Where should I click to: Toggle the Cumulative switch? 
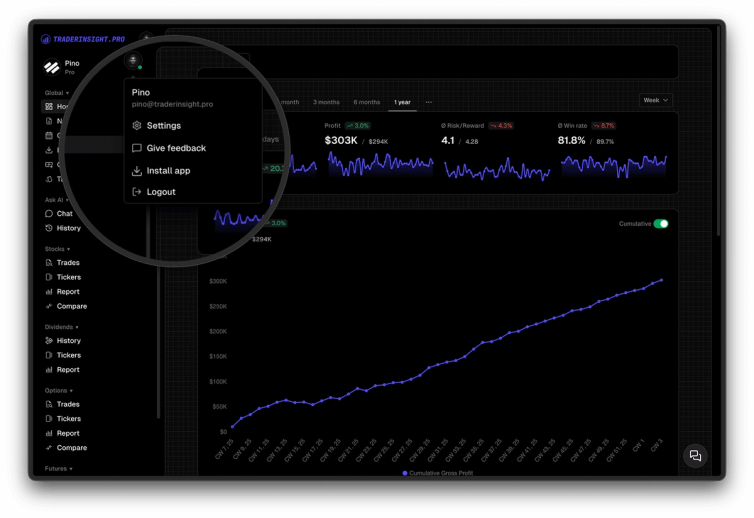661,224
